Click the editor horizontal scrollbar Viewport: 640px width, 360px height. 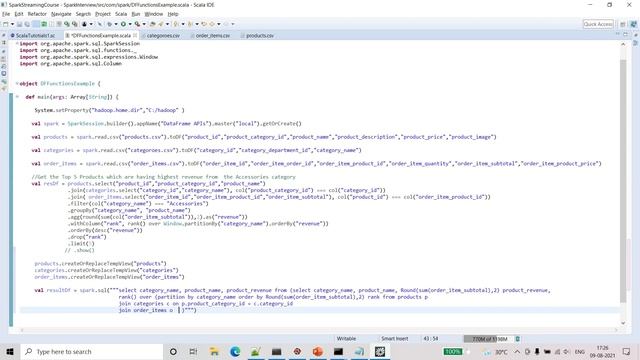[x=318, y=330]
